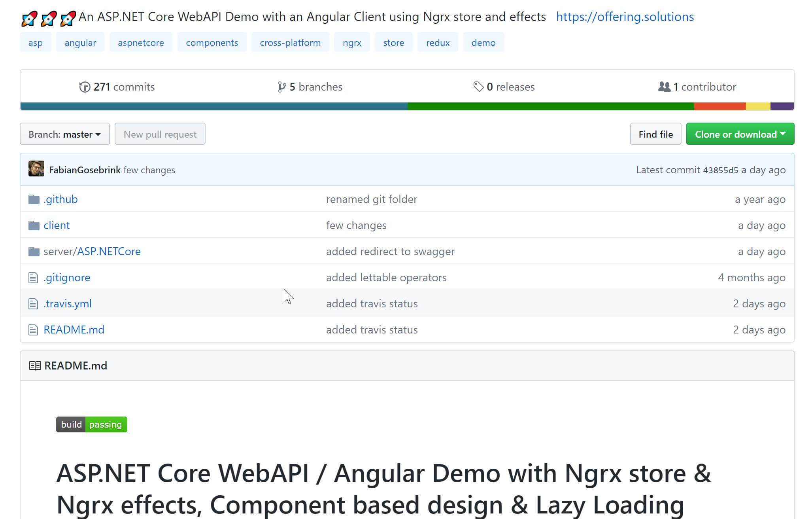
Task: Click the .gitignore file icon
Action: [33, 278]
